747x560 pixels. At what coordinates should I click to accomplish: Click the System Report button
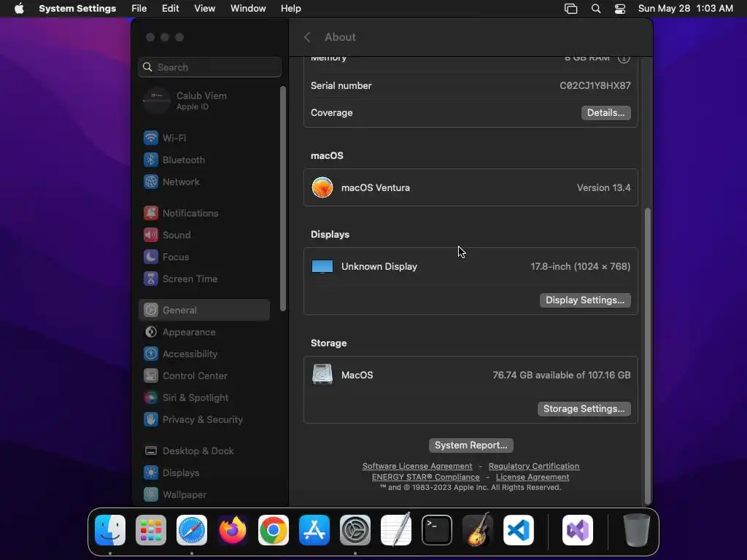point(471,446)
